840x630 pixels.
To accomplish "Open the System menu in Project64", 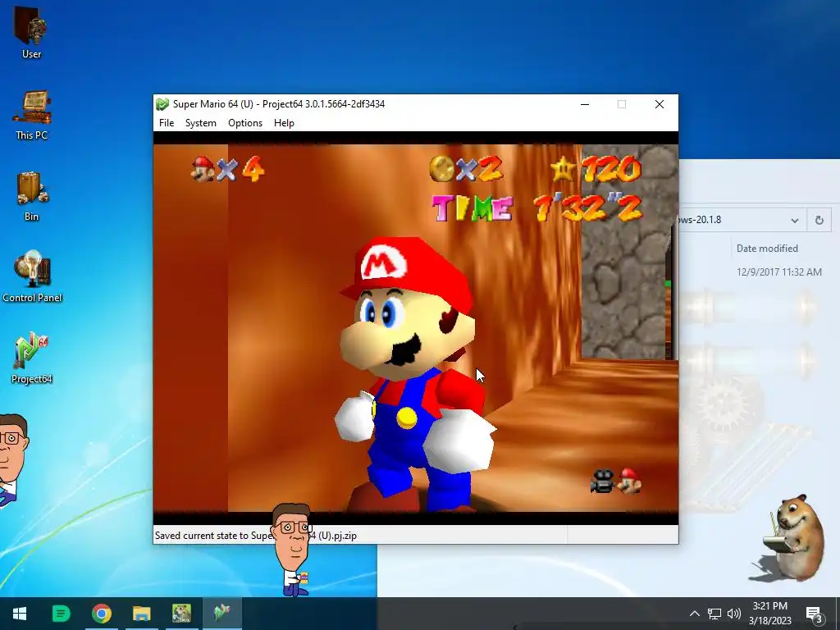I will [201, 123].
